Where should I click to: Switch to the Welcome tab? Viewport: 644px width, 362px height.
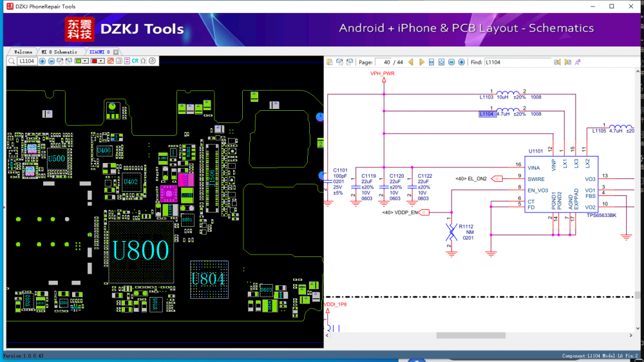pos(23,52)
